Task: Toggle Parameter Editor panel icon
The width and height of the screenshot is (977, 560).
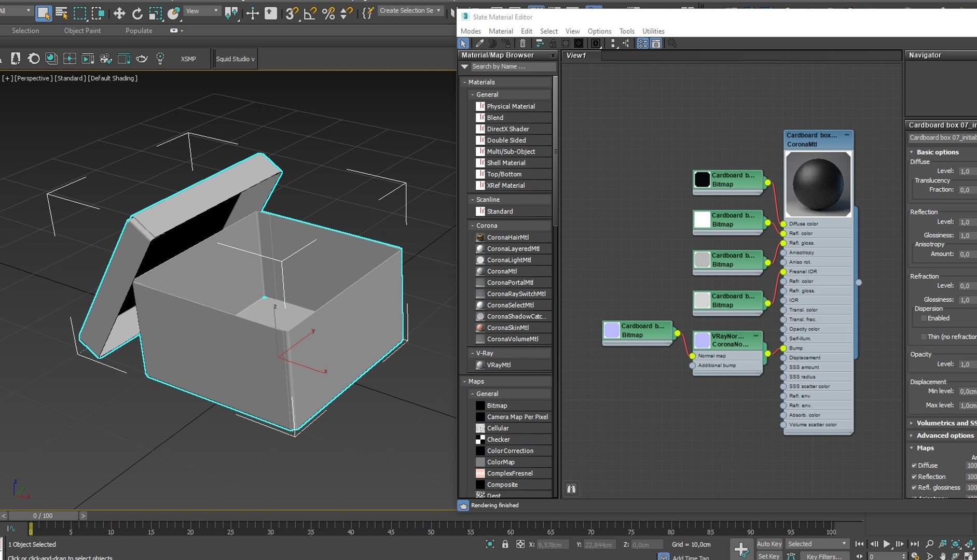Action: tap(656, 44)
